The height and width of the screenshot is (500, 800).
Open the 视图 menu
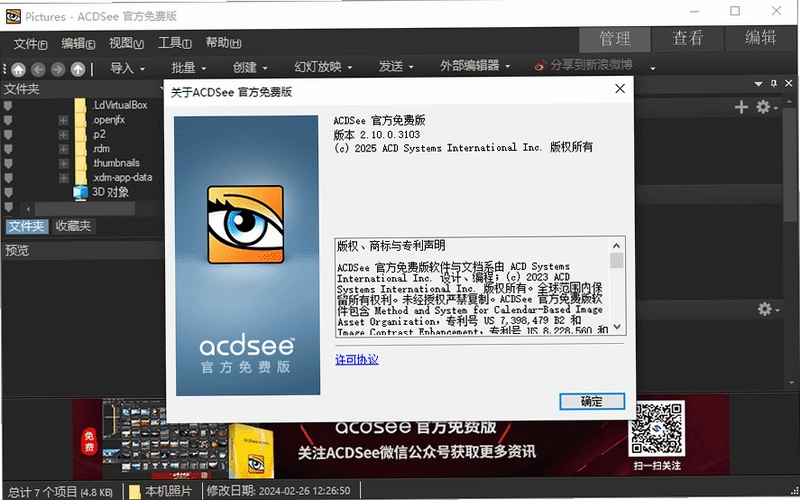[126, 43]
